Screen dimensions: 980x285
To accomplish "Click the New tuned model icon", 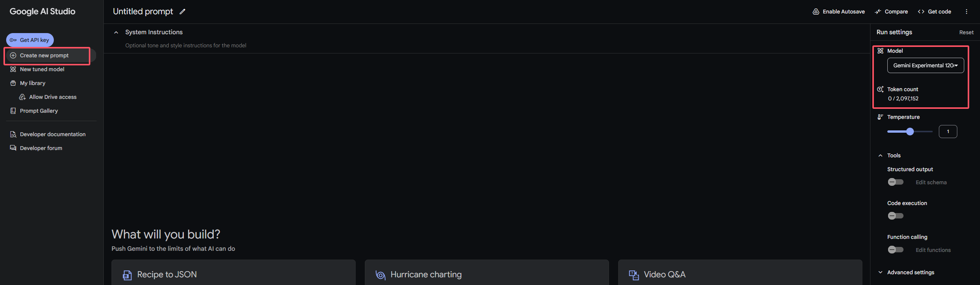I will tap(13, 69).
